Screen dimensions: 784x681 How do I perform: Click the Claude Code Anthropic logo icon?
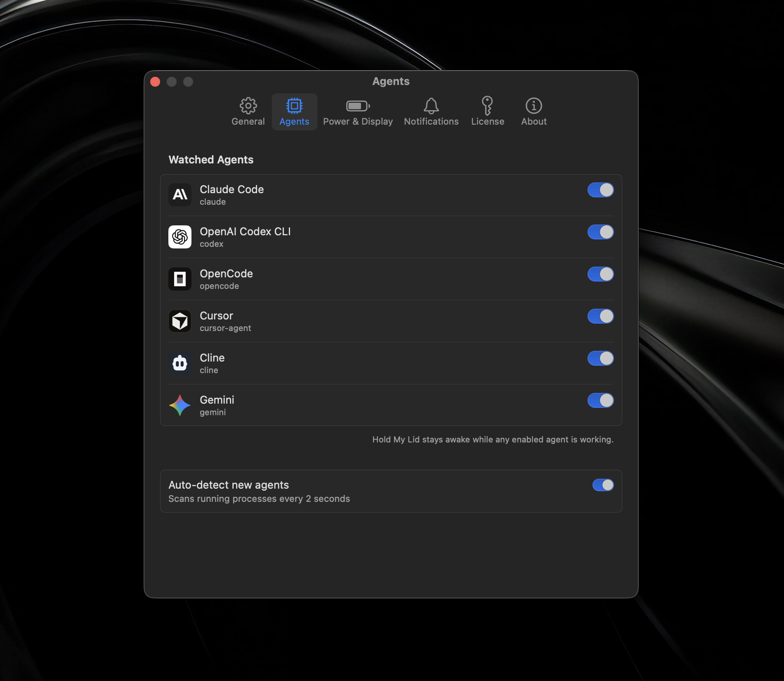click(180, 195)
